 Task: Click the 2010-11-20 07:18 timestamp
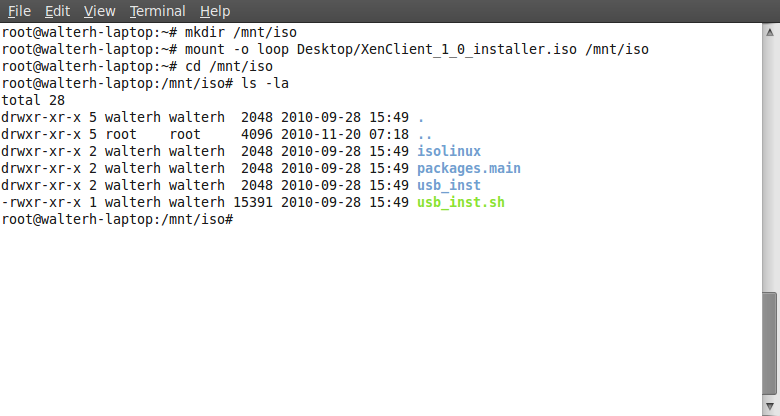coord(339,134)
